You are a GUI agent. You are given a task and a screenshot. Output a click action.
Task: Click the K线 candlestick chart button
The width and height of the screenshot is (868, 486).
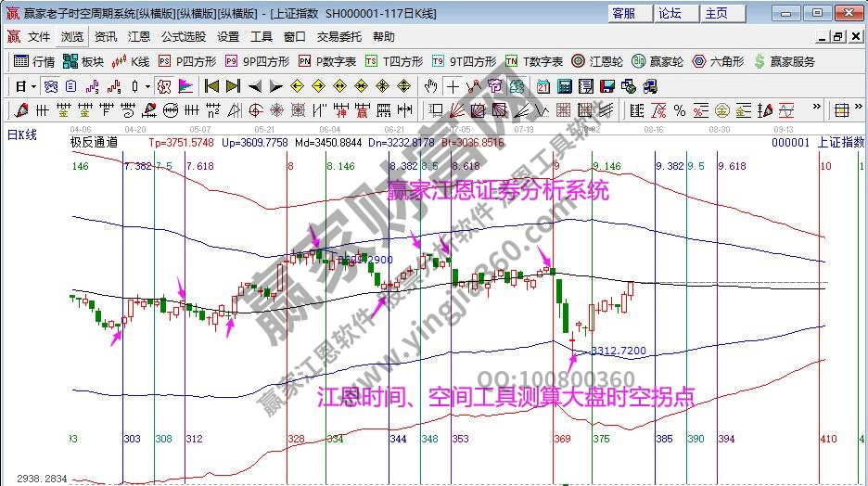pos(131,61)
